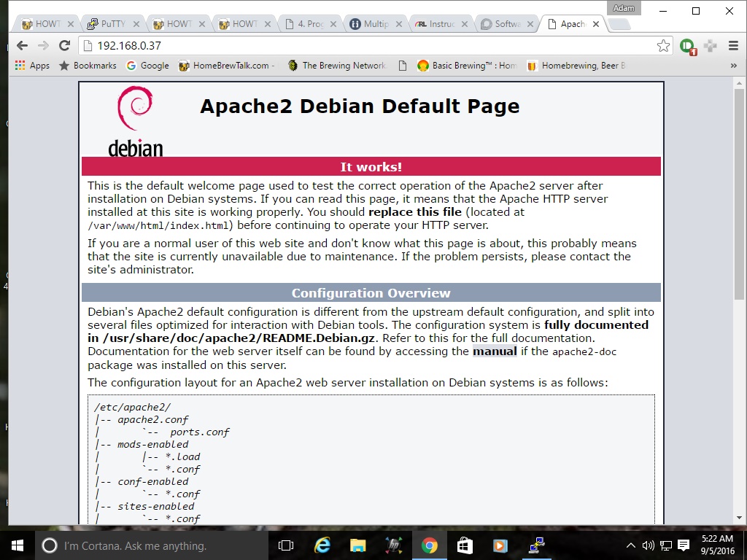Open the unnamed blank page bookmark icon
This screenshot has width=747, height=560.
[403, 66]
